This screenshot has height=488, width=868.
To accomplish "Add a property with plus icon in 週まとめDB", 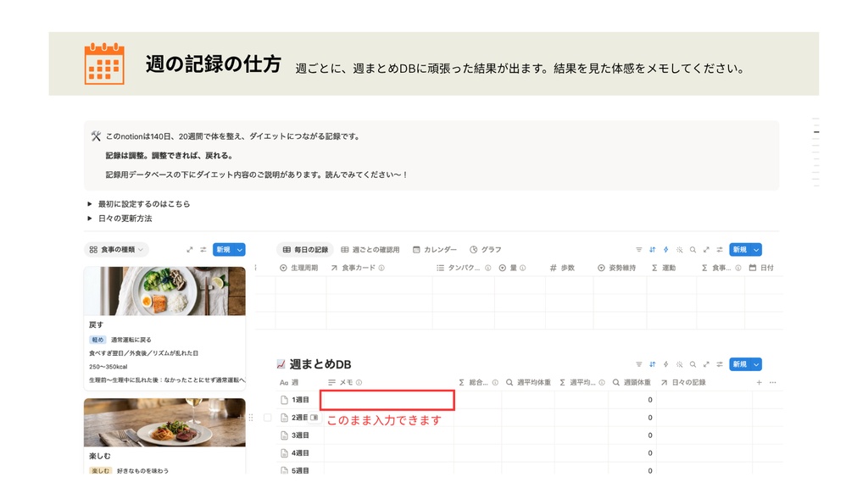I will [759, 382].
